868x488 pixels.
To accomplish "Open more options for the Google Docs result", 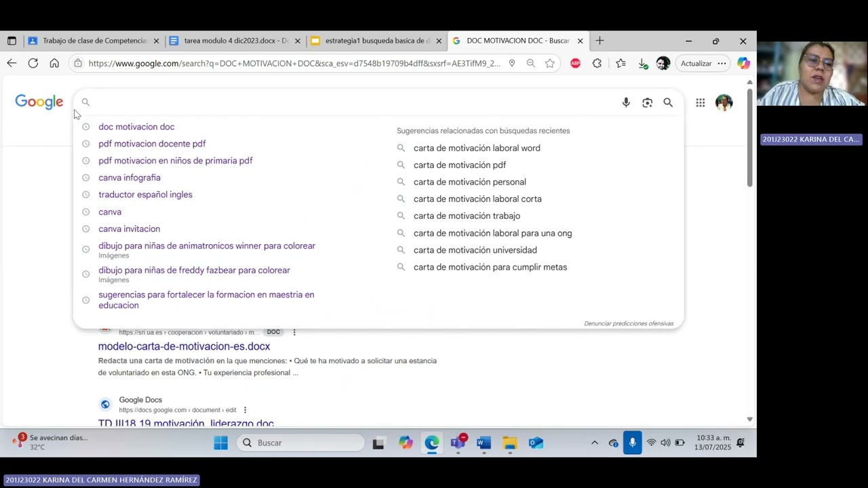I will pyautogui.click(x=245, y=410).
